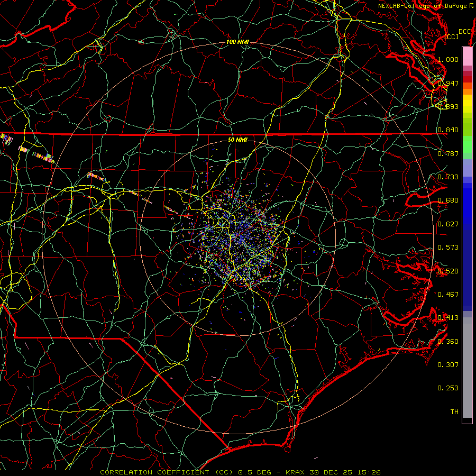Click the 0.5 DEG elevation angle in the caption
The image size is (476, 476).
254,472
